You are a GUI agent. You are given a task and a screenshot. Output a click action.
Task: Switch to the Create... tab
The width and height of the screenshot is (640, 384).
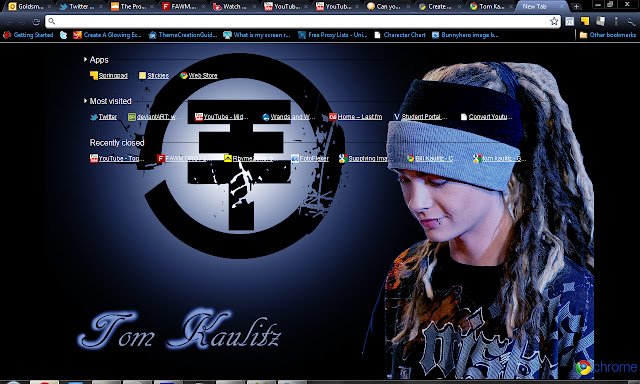pos(440,7)
